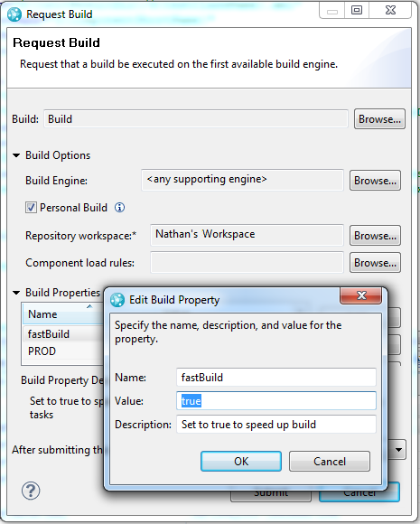Maximize the Request Build window
The image size is (420, 524).
(357, 10)
